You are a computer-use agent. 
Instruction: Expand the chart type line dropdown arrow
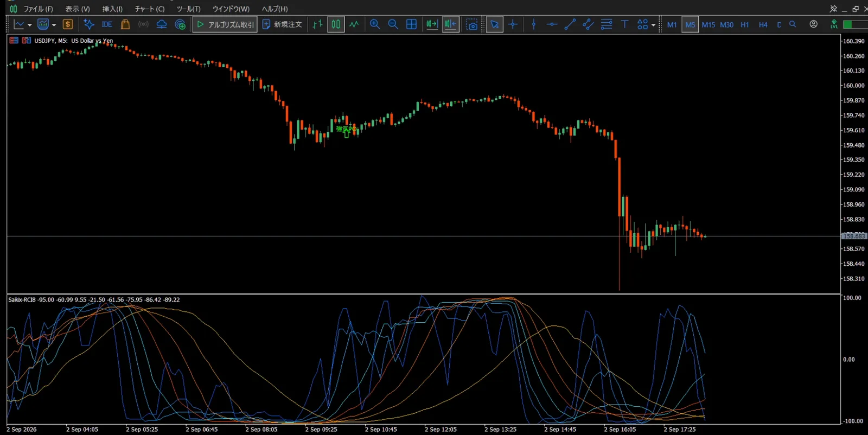pyautogui.click(x=29, y=25)
